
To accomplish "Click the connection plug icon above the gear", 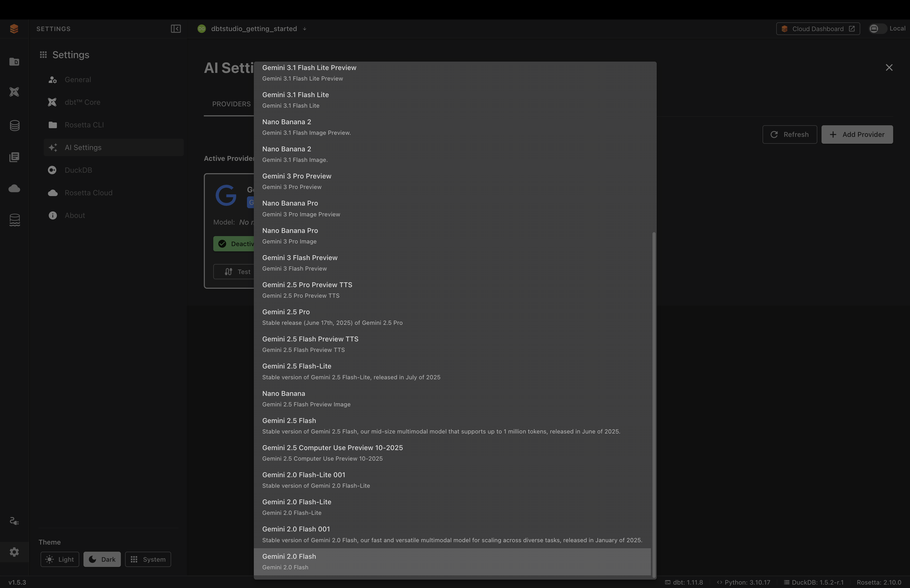I will (x=14, y=521).
